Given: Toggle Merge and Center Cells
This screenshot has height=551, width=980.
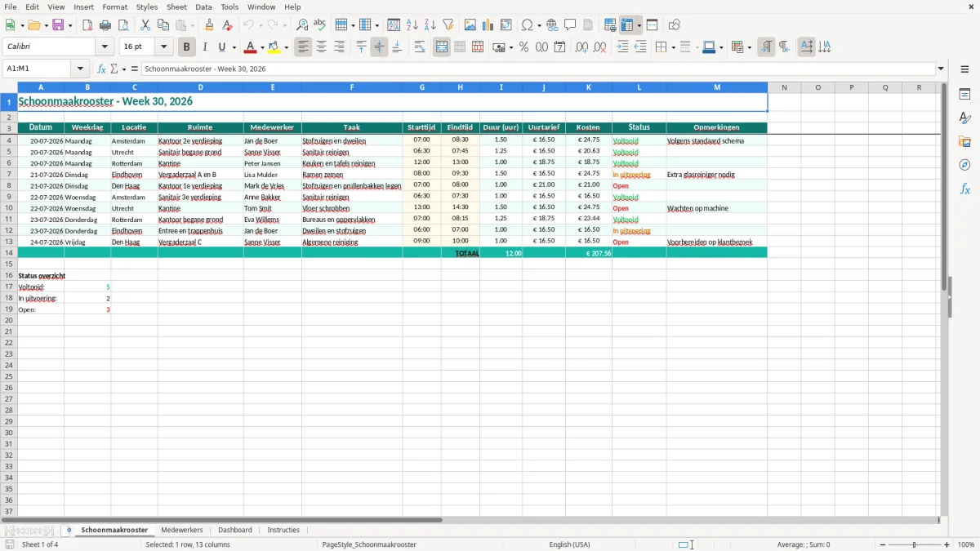Looking at the screenshot, I should pyautogui.click(x=442, y=47).
